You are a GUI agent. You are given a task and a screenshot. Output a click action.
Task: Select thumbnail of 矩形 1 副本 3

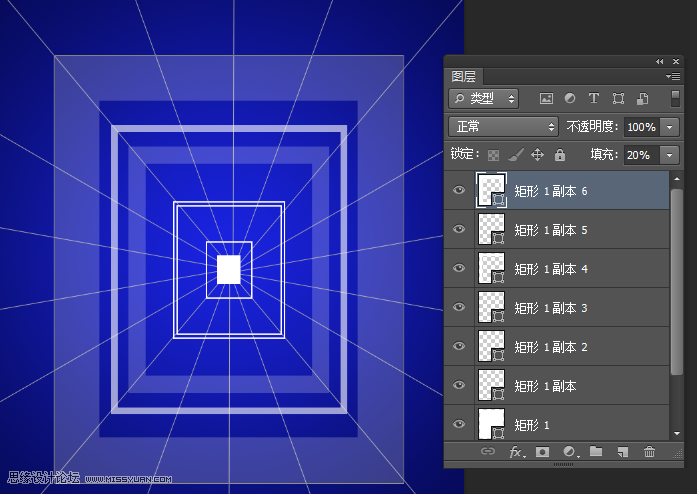[x=491, y=307]
